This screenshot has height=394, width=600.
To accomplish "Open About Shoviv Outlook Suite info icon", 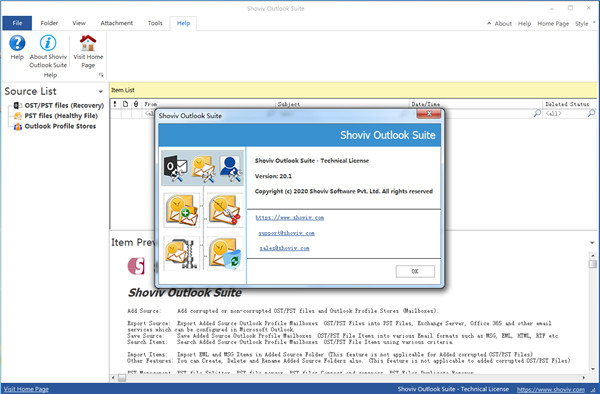I will [x=48, y=43].
